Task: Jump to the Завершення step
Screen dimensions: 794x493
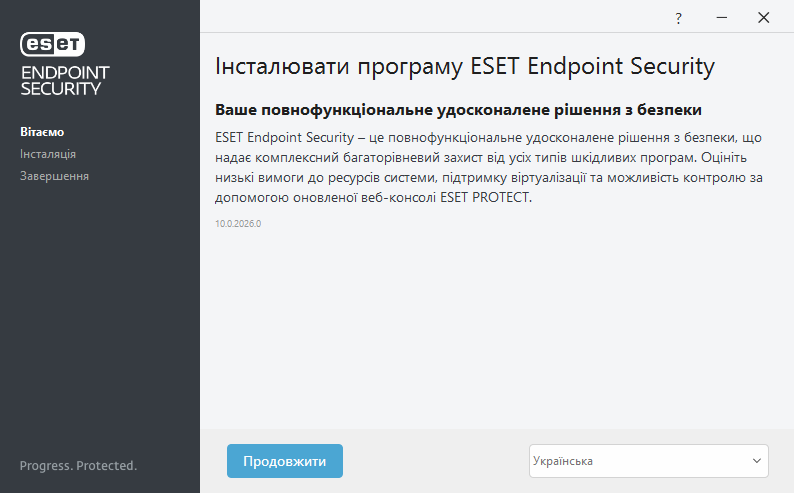Action: pos(54,176)
